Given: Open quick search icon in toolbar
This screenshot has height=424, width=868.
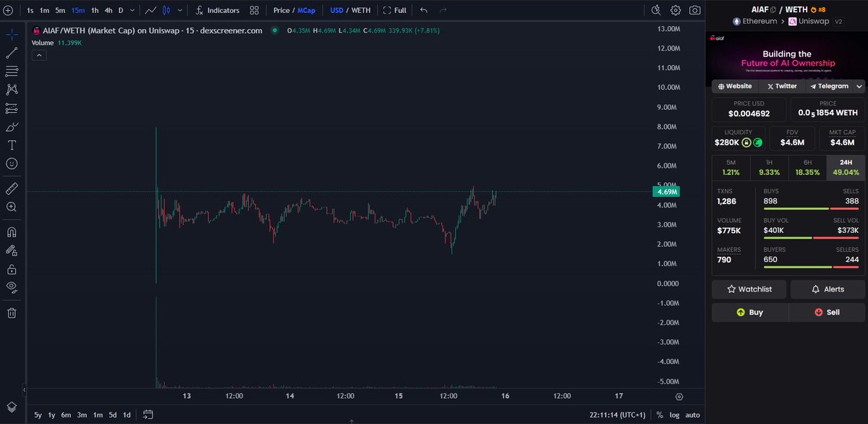Looking at the screenshot, I should (656, 10).
